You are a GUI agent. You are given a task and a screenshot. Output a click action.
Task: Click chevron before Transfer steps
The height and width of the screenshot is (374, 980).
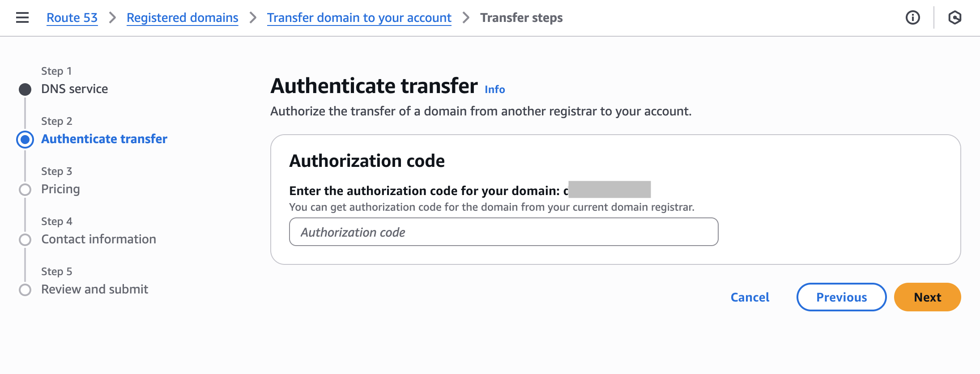coord(466,18)
